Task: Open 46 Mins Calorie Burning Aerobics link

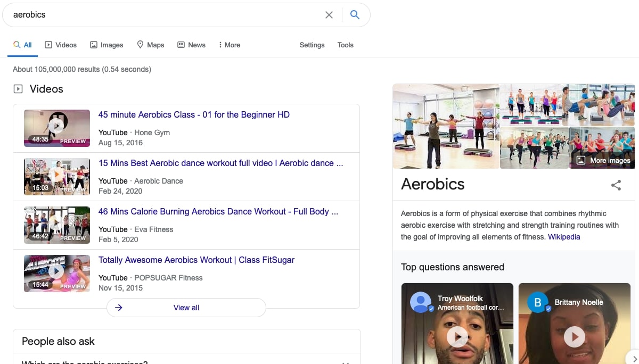Action: (218, 212)
